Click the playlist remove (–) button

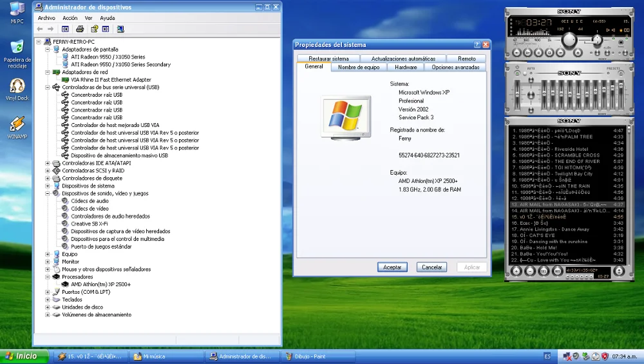pyautogui.click(x=530, y=271)
